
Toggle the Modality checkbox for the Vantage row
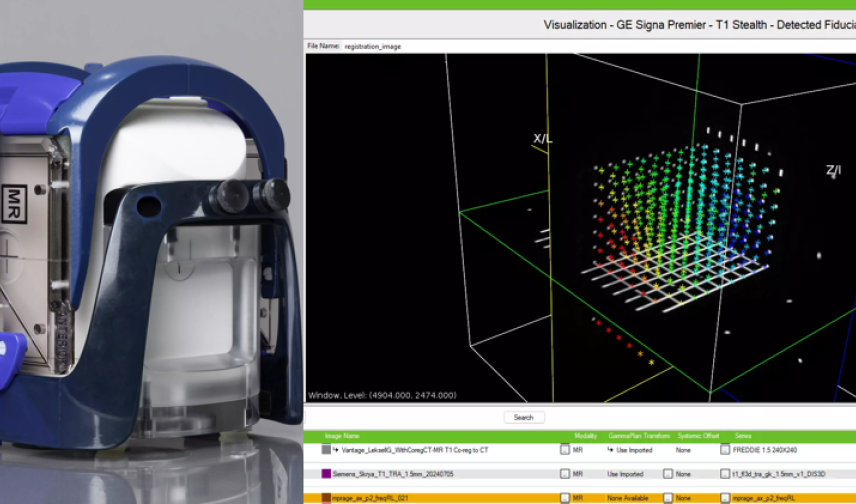tap(565, 450)
